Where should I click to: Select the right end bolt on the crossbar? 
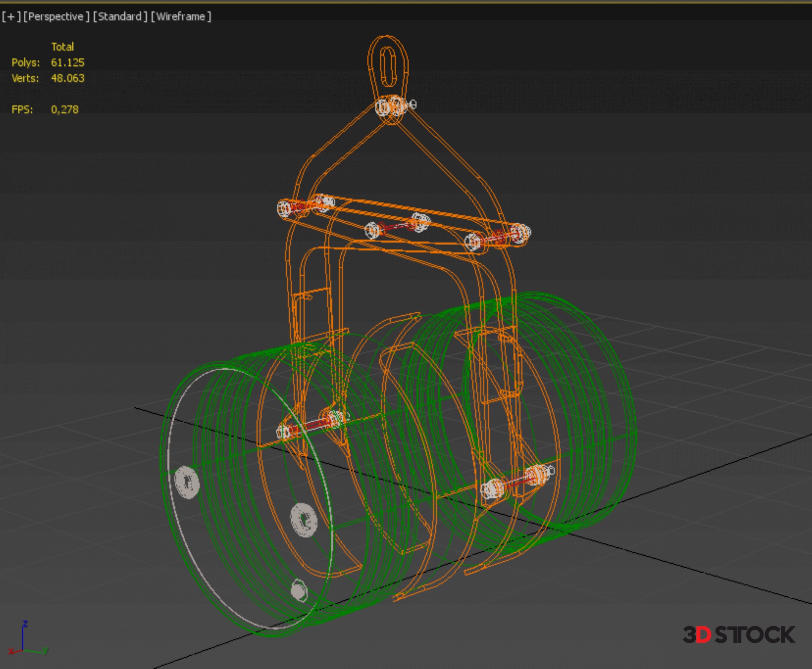pos(498,237)
